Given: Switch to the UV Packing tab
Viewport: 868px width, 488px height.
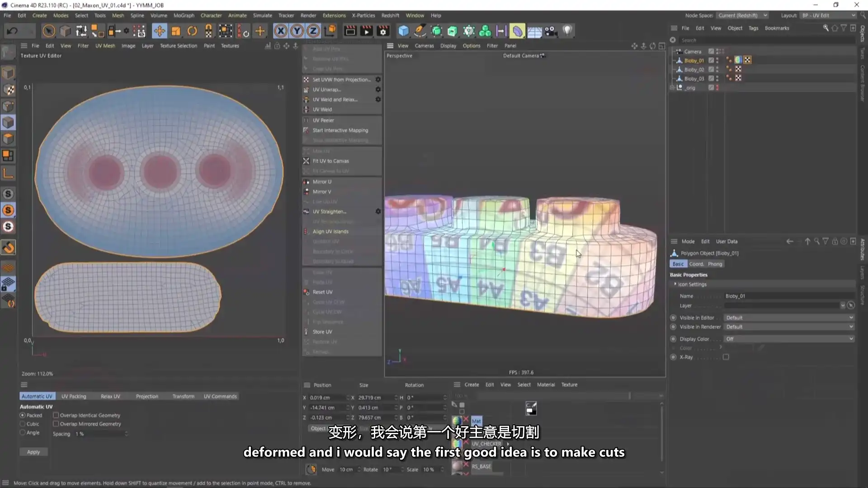Looking at the screenshot, I should [74, 396].
